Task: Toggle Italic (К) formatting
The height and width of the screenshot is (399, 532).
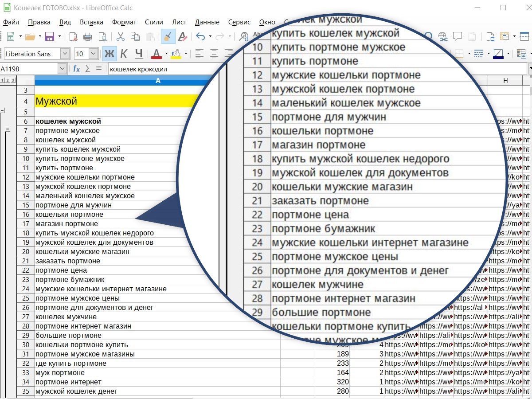Action: 124,54
